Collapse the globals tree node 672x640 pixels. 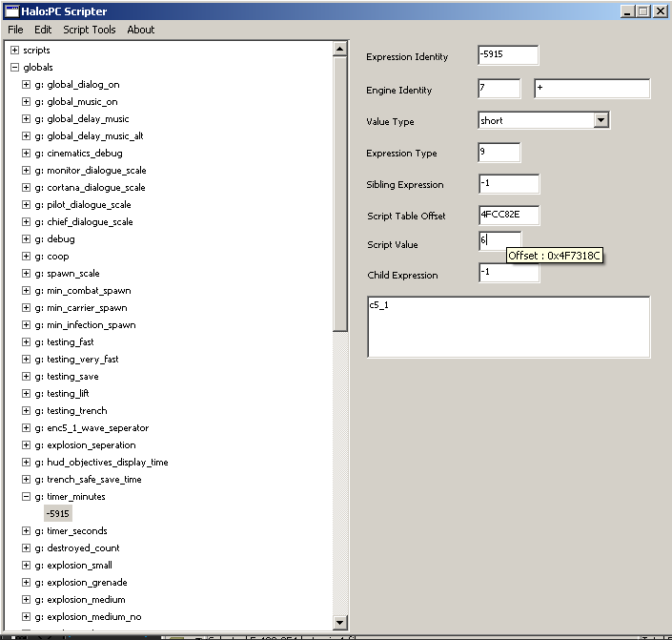[x=14, y=68]
